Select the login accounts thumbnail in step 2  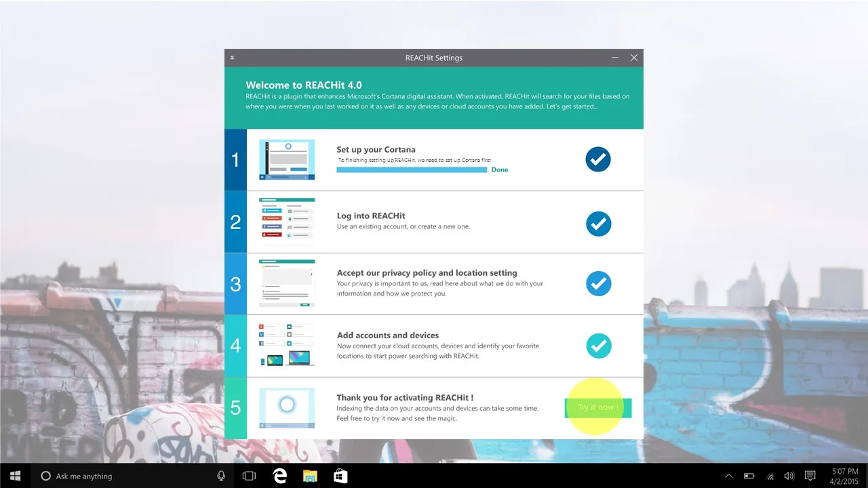coord(287,220)
